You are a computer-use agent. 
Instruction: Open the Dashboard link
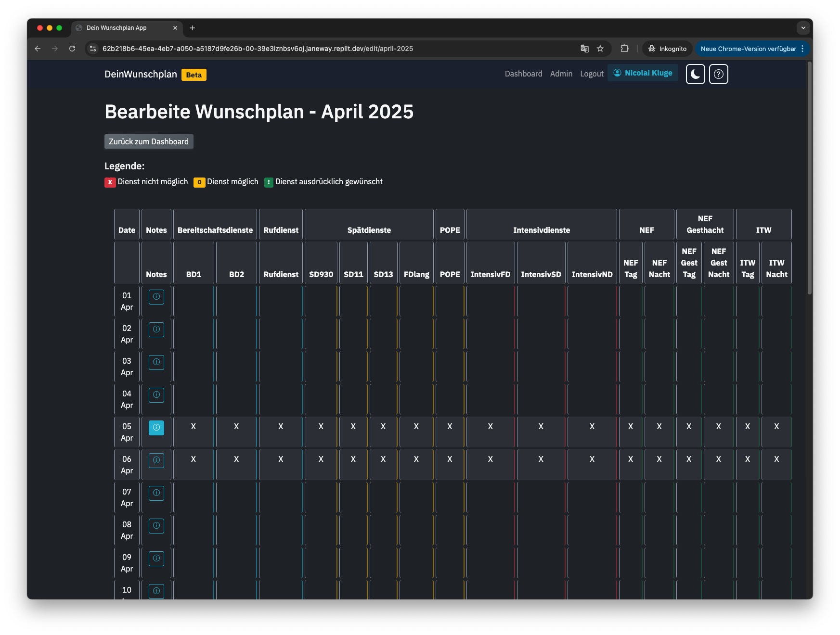(523, 73)
